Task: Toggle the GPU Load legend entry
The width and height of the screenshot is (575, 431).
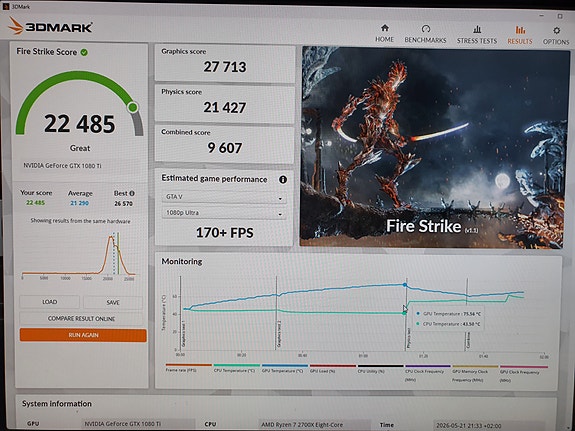Action: pos(333,368)
